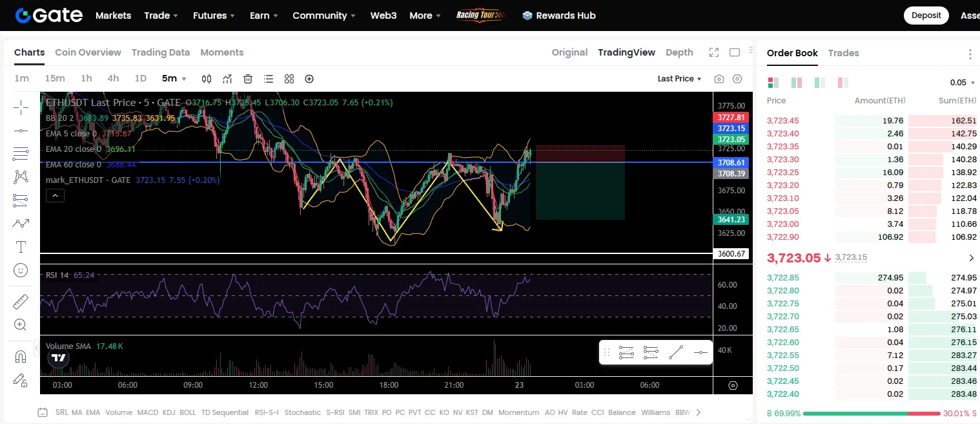Click the Deposit button
Screen dimensions: 980x424
926,16
